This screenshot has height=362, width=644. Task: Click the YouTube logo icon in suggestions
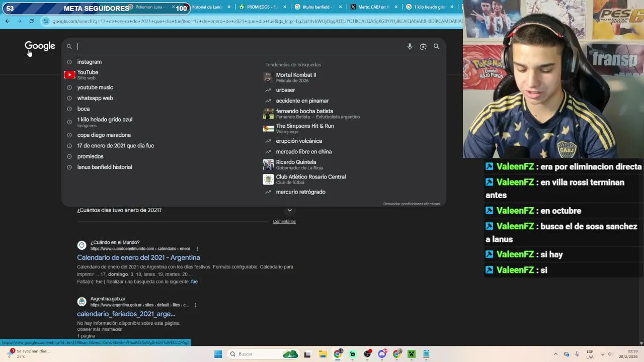pos(70,74)
